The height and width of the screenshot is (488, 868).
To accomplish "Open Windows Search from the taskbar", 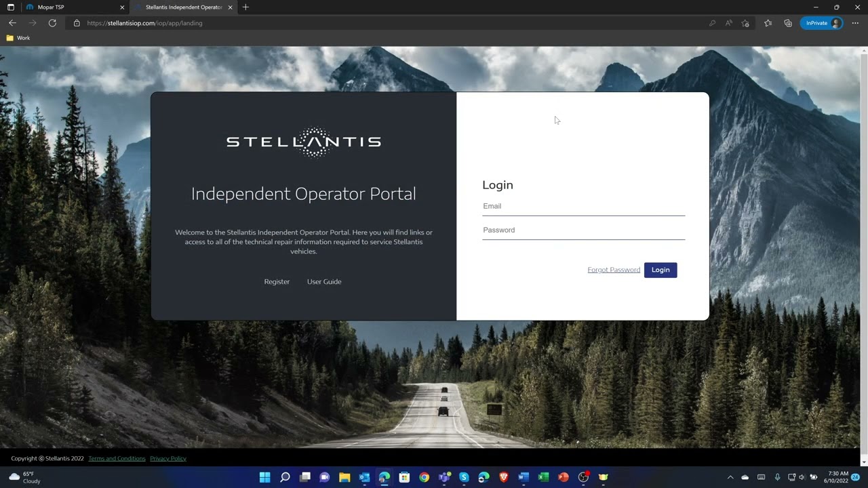I will [x=285, y=477].
